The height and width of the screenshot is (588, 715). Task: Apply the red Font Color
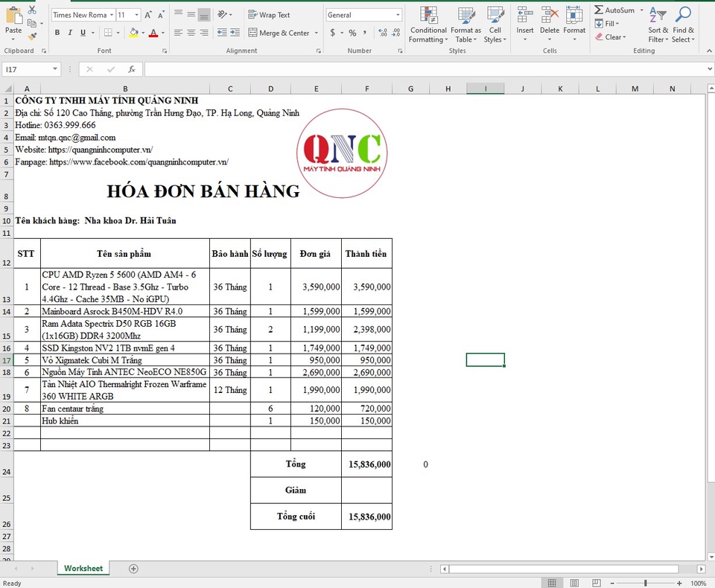click(x=153, y=32)
